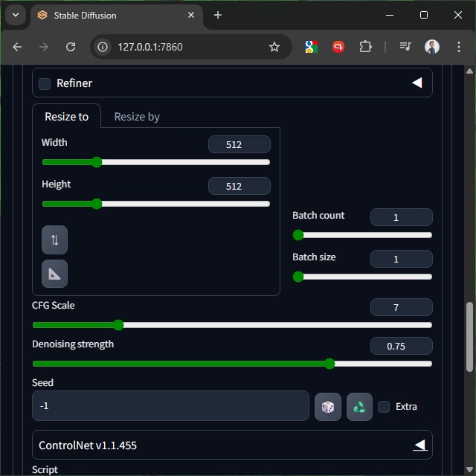This screenshot has height=476, width=476.
Task: Click the recycle icon to reuse seed
Action: tap(359, 407)
